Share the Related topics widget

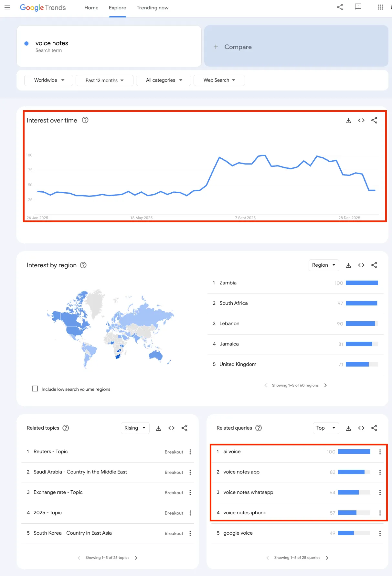point(184,428)
